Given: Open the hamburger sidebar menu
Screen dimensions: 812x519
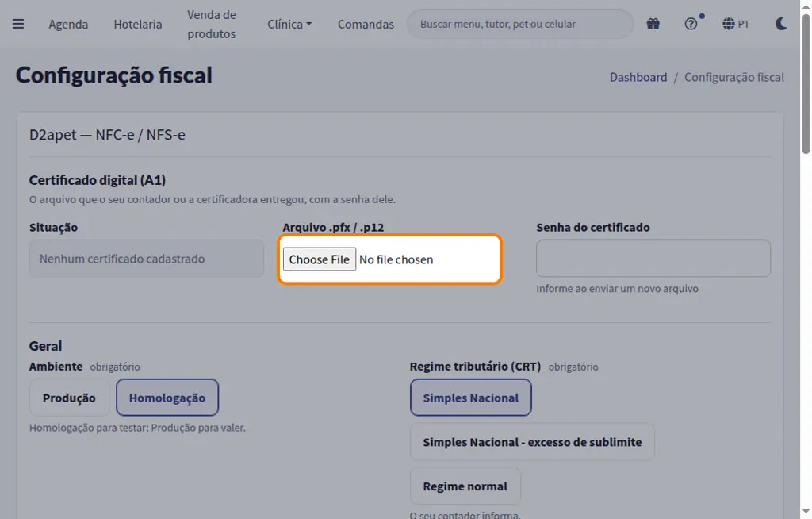Looking at the screenshot, I should (x=18, y=24).
